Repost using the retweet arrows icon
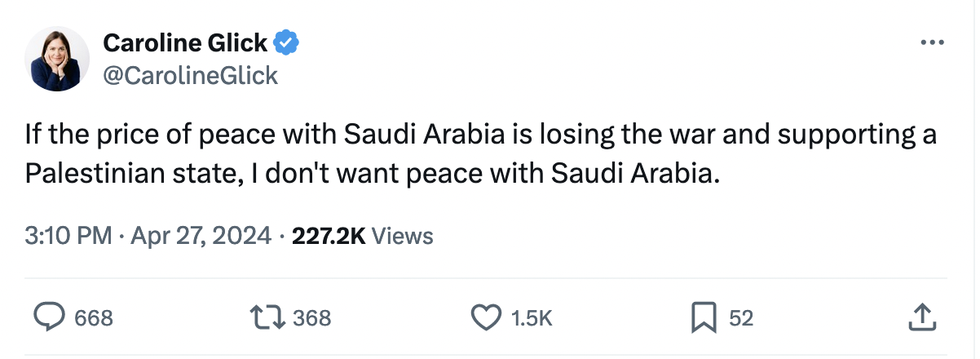Image resolution: width=980 pixels, height=359 pixels. click(267, 317)
